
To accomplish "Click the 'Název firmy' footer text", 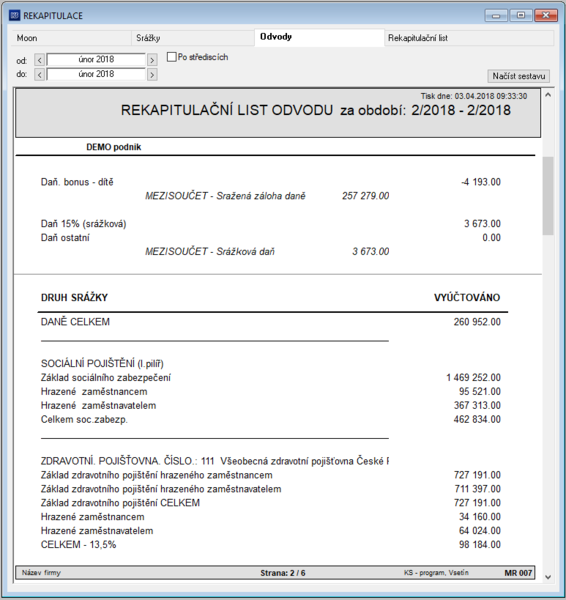I will [41, 573].
